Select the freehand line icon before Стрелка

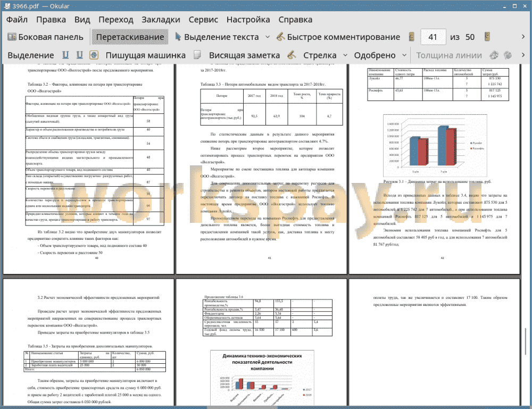pyautogui.click(x=292, y=55)
